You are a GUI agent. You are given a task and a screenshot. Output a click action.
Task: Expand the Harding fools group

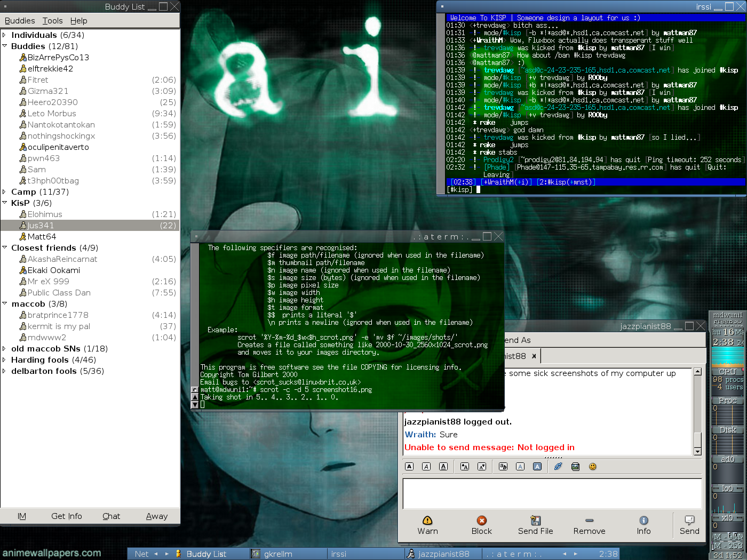[x=4, y=360]
